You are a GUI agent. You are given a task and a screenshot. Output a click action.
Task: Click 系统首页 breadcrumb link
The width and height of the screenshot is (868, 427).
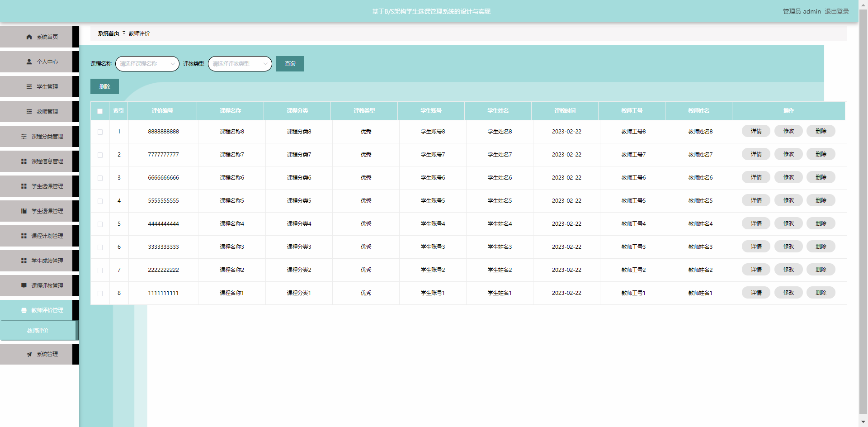[108, 33]
